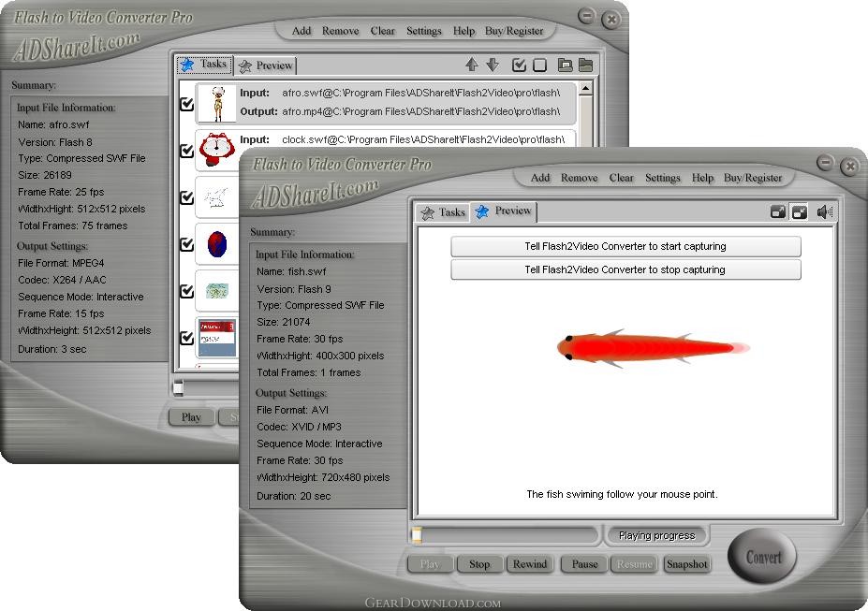868x611 pixels.
Task: Click Play button in back window
Action: point(191,417)
